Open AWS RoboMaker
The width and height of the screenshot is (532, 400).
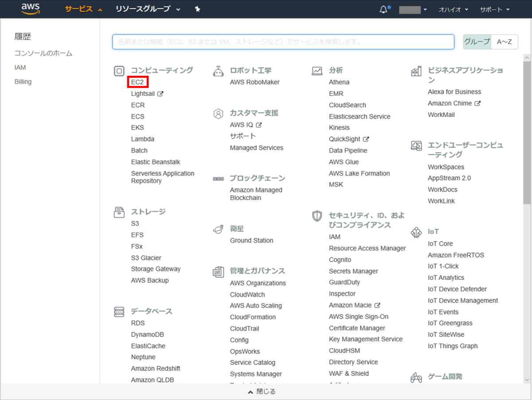coord(255,82)
